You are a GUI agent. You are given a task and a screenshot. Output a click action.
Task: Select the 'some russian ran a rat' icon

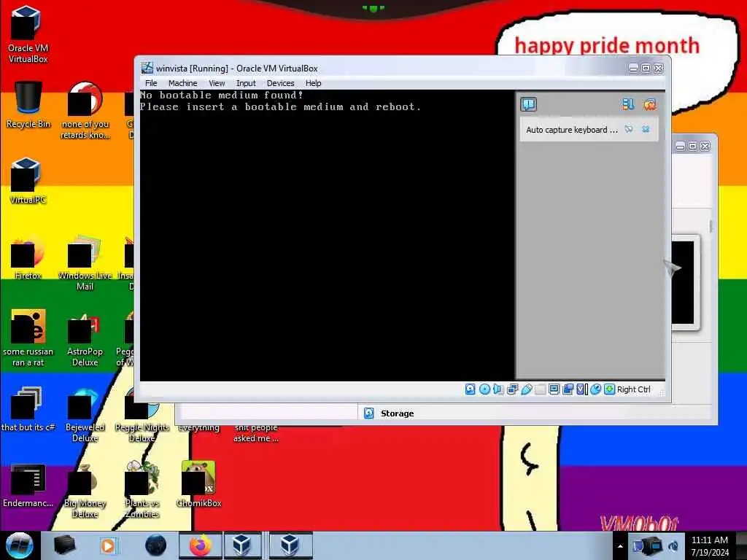pos(28,338)
